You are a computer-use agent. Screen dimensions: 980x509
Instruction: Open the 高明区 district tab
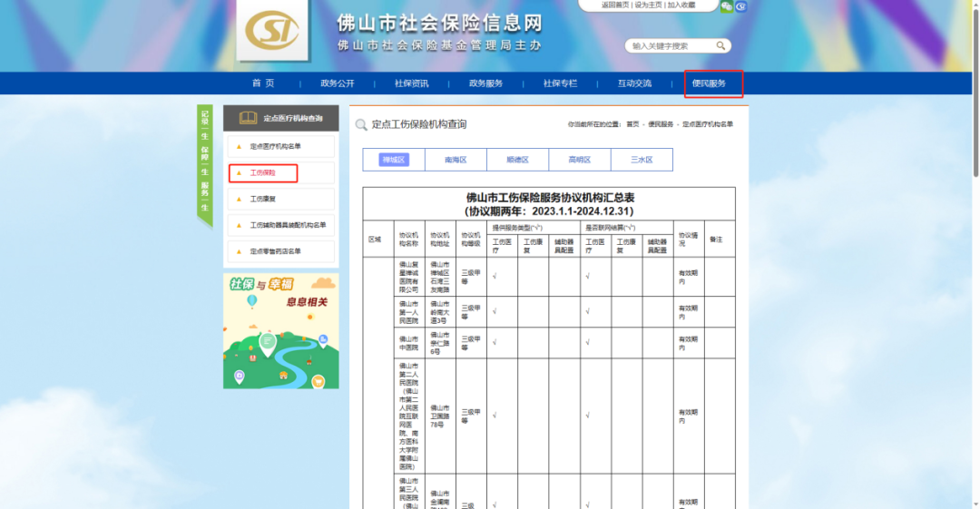click(579, 160)
